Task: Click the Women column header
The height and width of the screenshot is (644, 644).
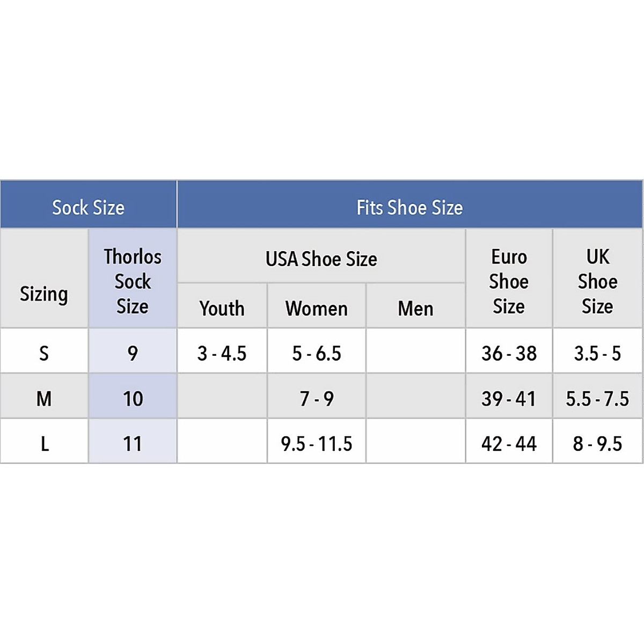Action: point(317,308)
